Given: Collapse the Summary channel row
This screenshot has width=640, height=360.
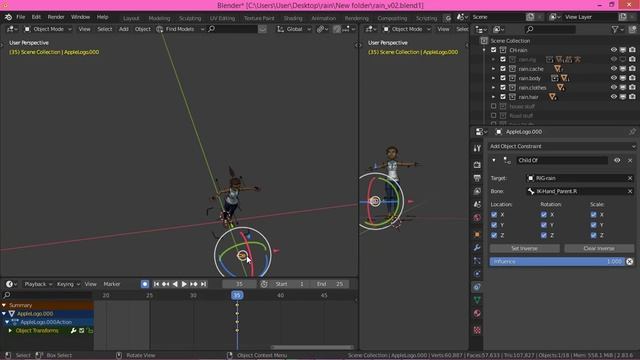Looking at the screenshot, I should [x=4, y=305].
